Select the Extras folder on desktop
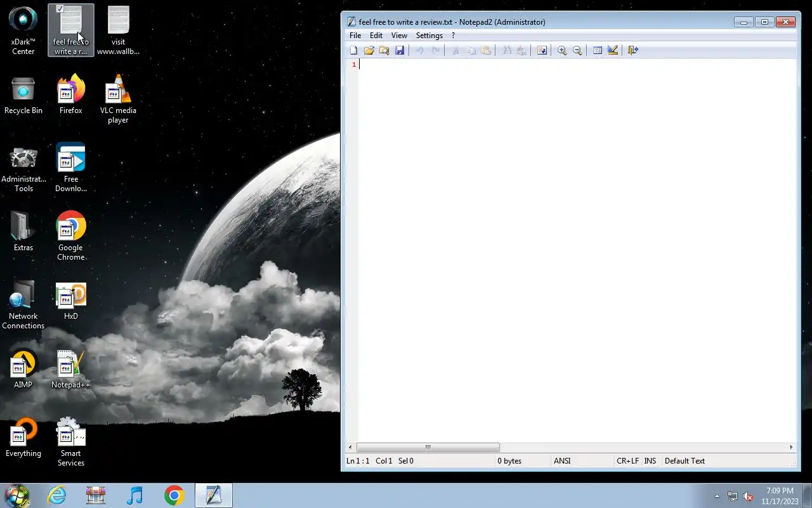This screenshot has height=508, width=812. [x=23, y=231]
